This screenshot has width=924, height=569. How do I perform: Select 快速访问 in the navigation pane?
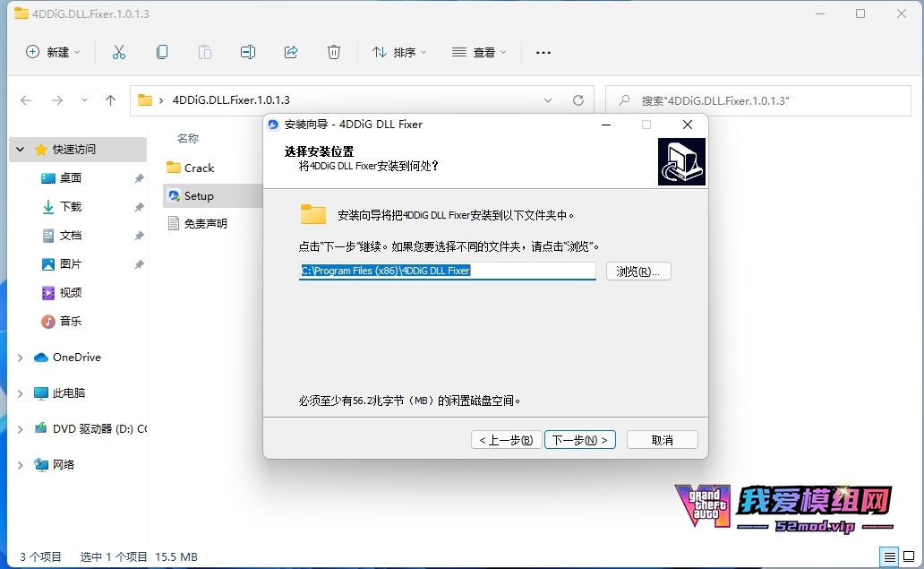74,149
